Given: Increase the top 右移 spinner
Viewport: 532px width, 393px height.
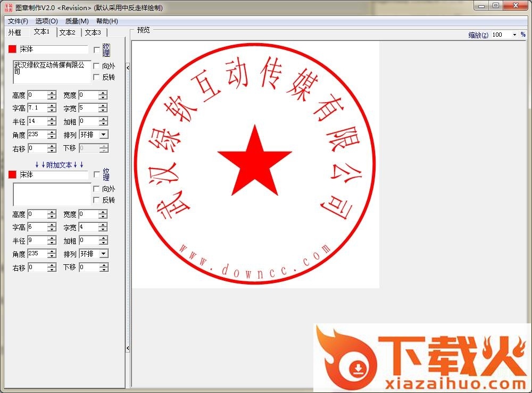Looking at the screenshot, I should 52,146.
